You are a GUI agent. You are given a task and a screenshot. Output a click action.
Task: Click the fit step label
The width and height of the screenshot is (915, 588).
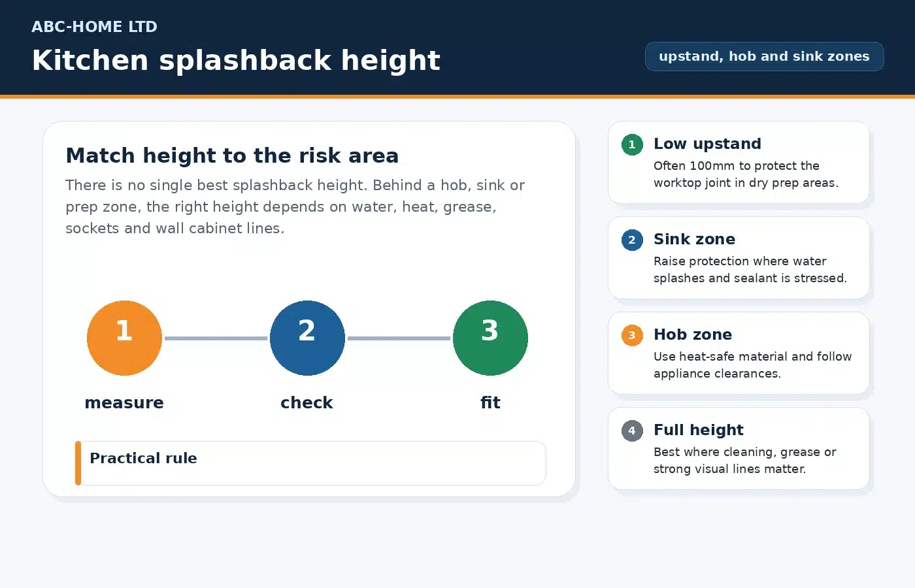pyautogui.click(x=490, y=402)
